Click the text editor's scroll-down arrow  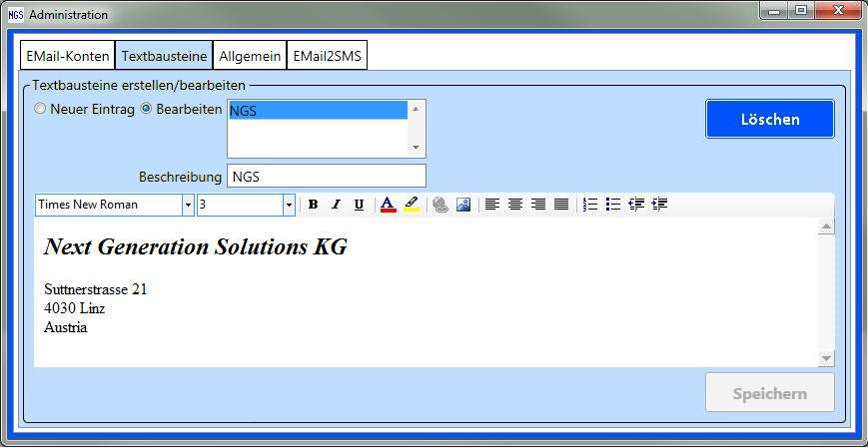(x=826, y=358)
